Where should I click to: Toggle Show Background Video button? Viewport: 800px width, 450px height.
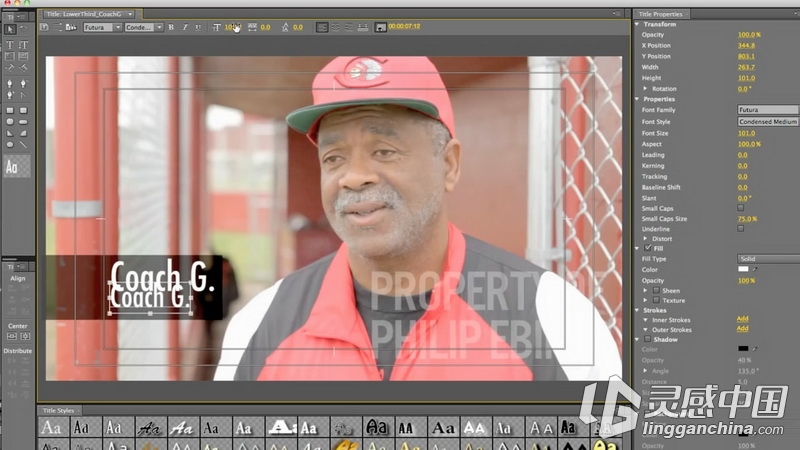click(381, 27)
